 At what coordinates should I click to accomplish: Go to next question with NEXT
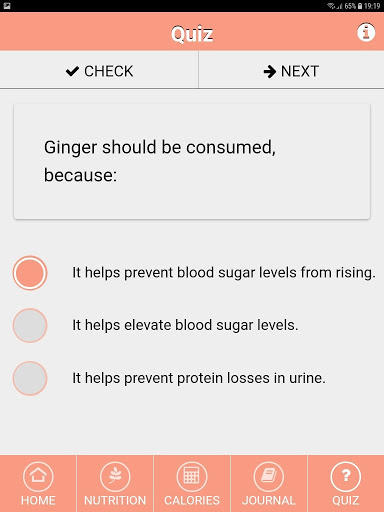pyautogui.click(x=291, y=70)
